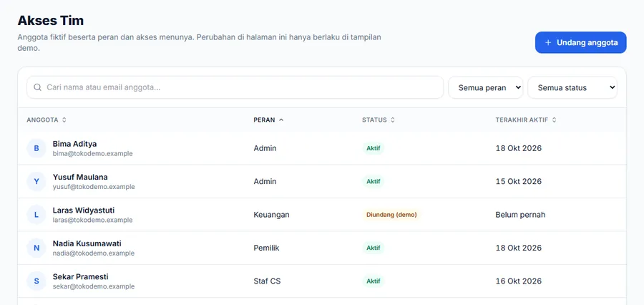
Task: Click Nadia Kusumawati's 18 Okt 2026 date
Action: [518, 248]
